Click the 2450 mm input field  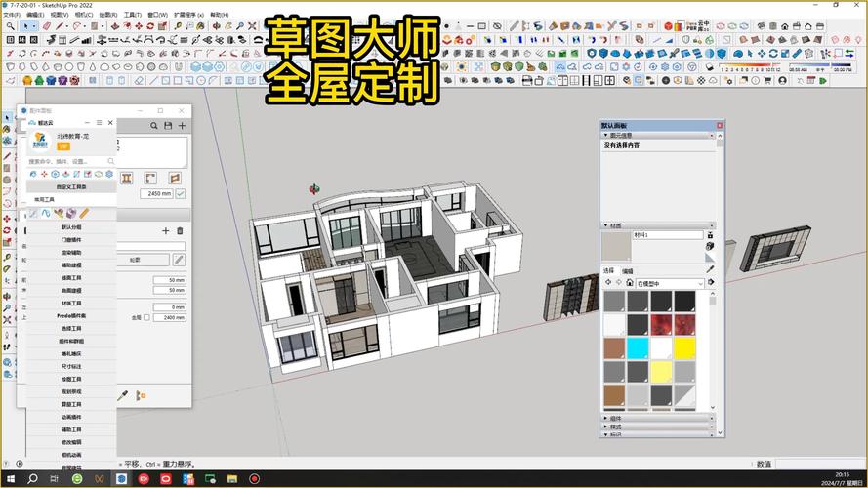click(x=156, y=193)
